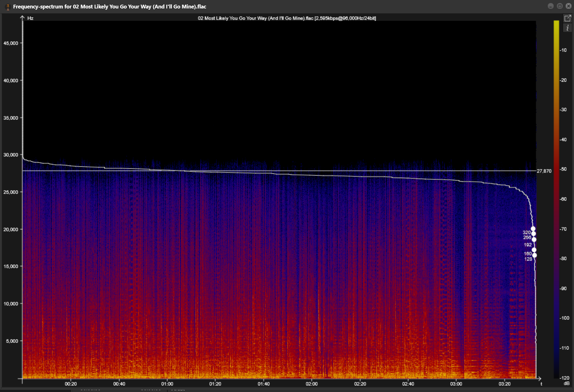Image resolution: width=574 pixels, height=392 pixels.
Task: Click the app icon in the title bar
Action: point(8,7)
